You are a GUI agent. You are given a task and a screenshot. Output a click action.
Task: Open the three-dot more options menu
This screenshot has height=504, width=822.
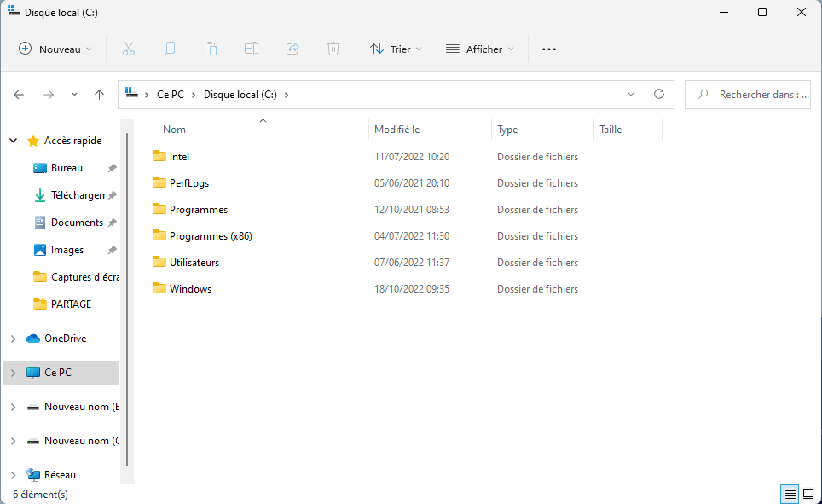pyautogui.click(x=549, y=49)
